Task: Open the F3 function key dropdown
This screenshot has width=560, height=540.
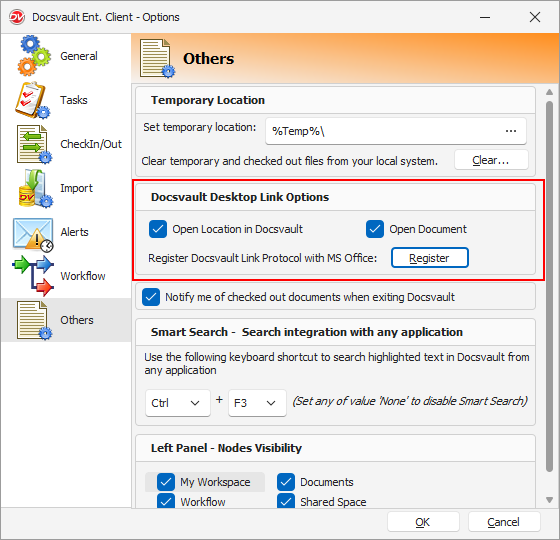Action: coord(257,403)
